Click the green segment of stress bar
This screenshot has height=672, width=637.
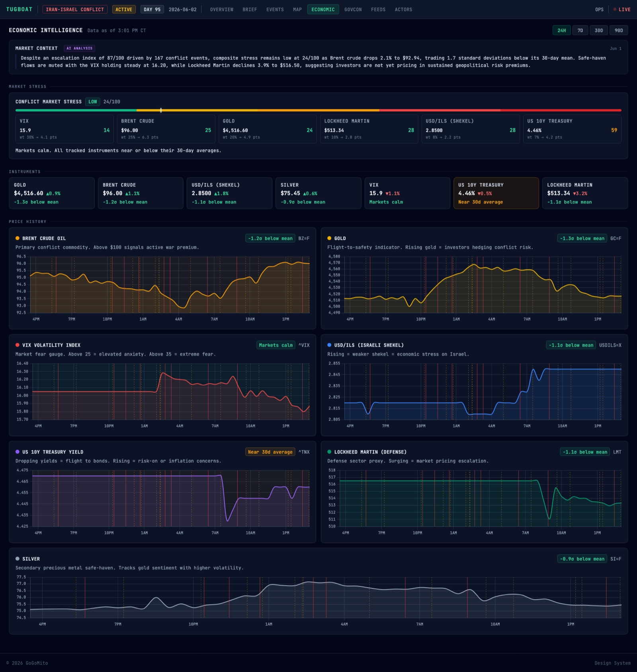[76, 110]
